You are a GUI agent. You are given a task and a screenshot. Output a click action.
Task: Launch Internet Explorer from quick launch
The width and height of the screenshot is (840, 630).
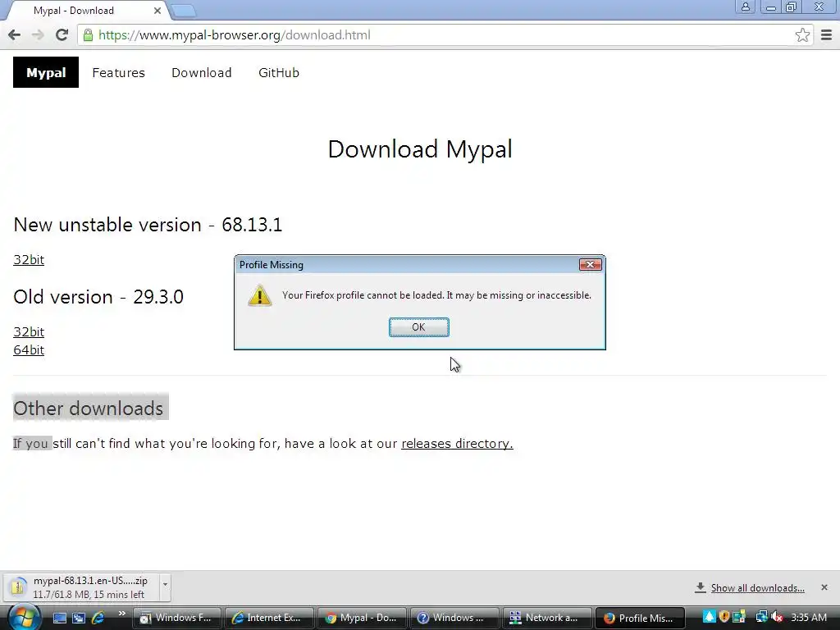98,619
